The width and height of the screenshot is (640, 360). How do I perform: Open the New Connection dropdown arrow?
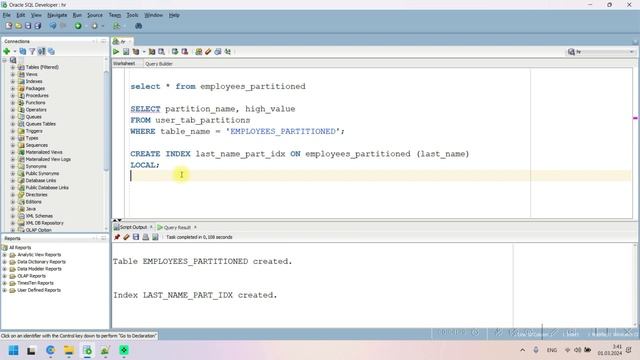pyautogui.click(x=14, y=51)
